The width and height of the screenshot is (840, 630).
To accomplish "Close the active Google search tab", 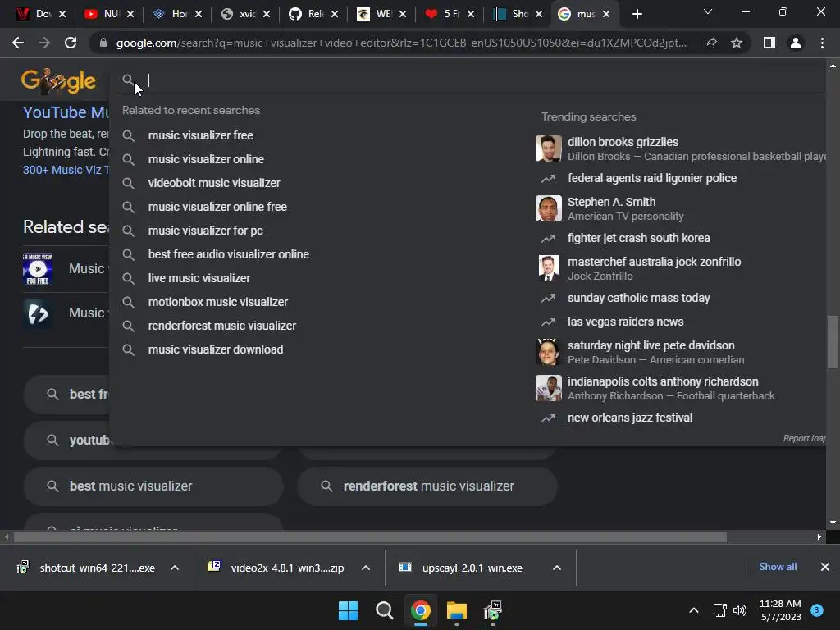I will [x=606, y=14].
